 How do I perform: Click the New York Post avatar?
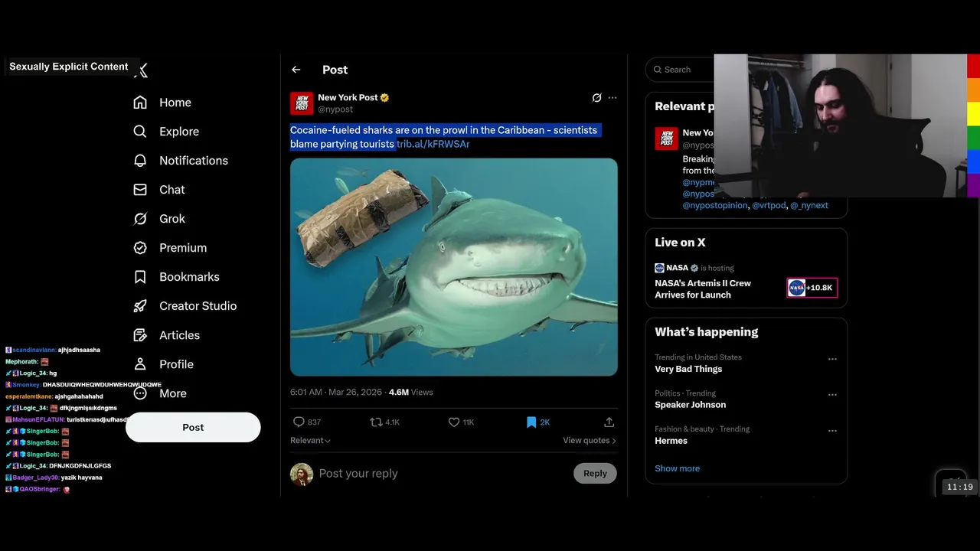click(x=302, y=103)
